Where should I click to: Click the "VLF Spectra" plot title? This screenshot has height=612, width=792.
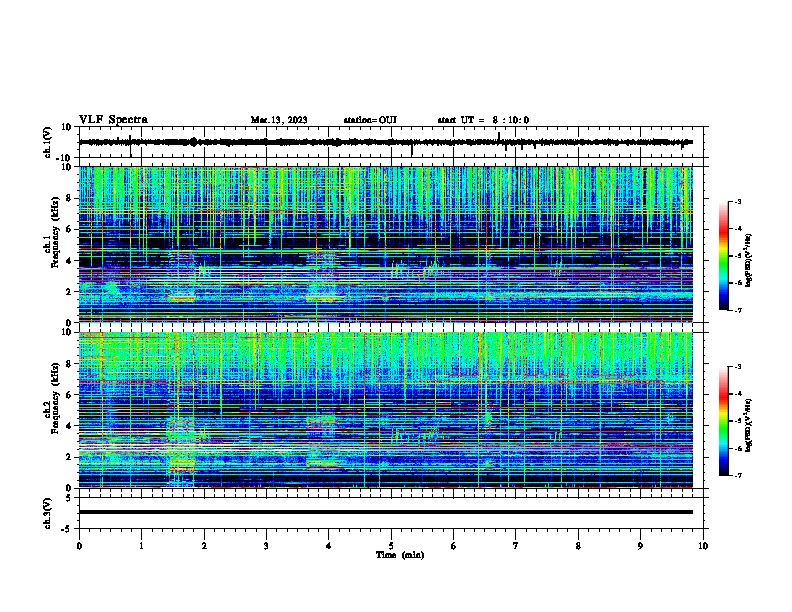pyautogui.click(x=113, y=120)
